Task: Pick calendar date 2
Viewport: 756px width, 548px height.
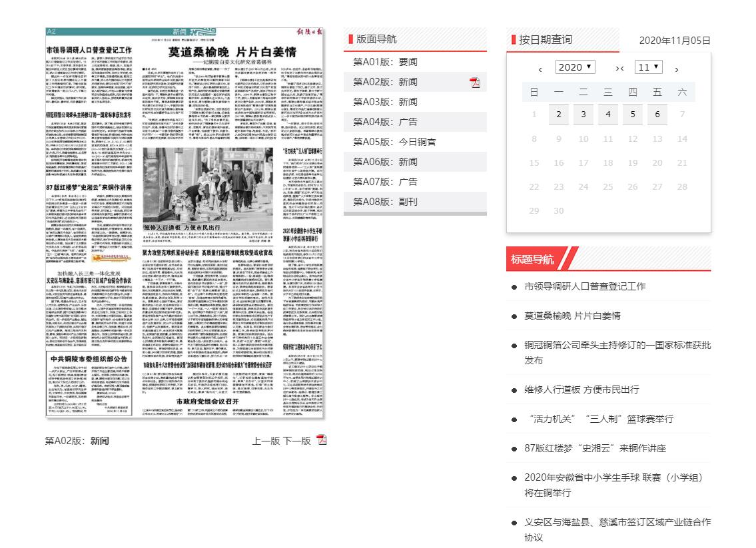Action: click(558, 115)
